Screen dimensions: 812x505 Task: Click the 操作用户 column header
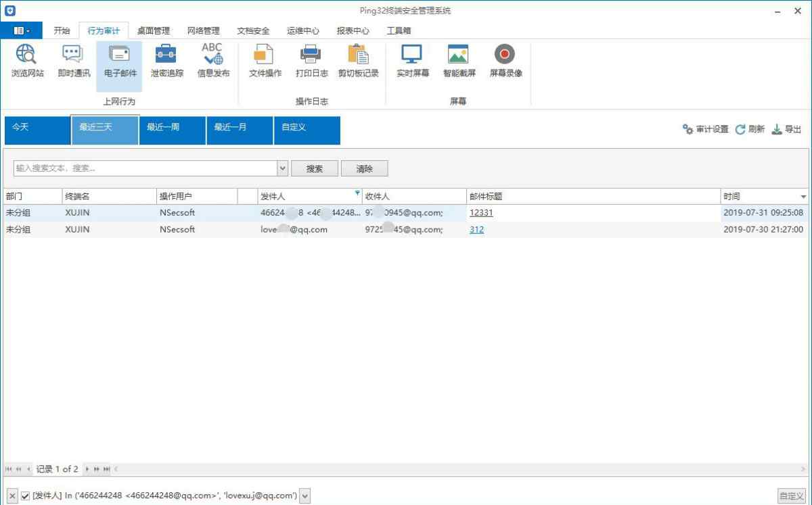tap(197, 197)
